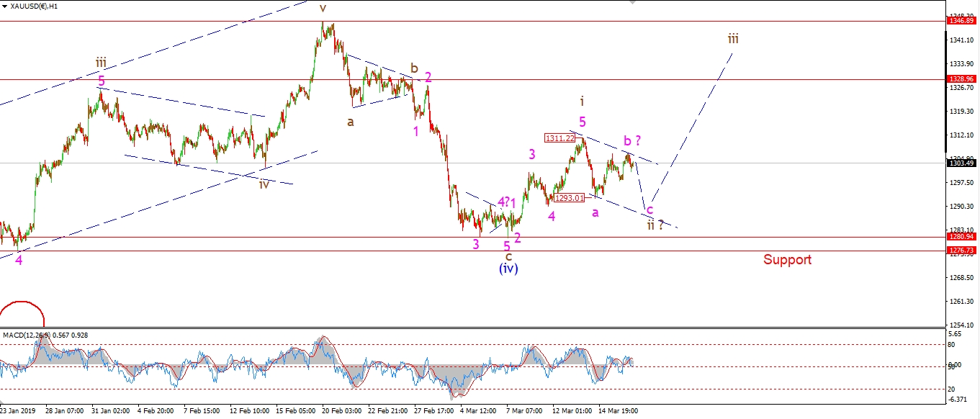Click the dropdown triangle beside XAUUSD title
Image resolution: width=980 pixels, height=419 pixels.
tap(4, 6)
